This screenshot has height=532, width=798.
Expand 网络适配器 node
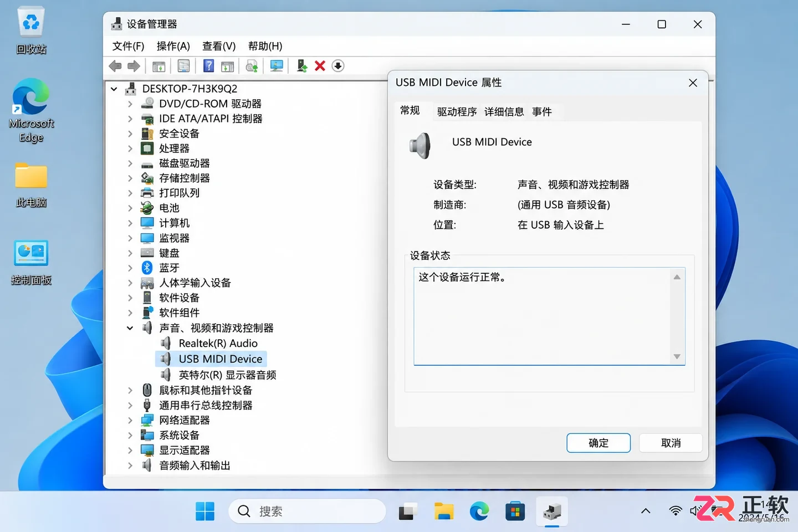pos(130,420)
